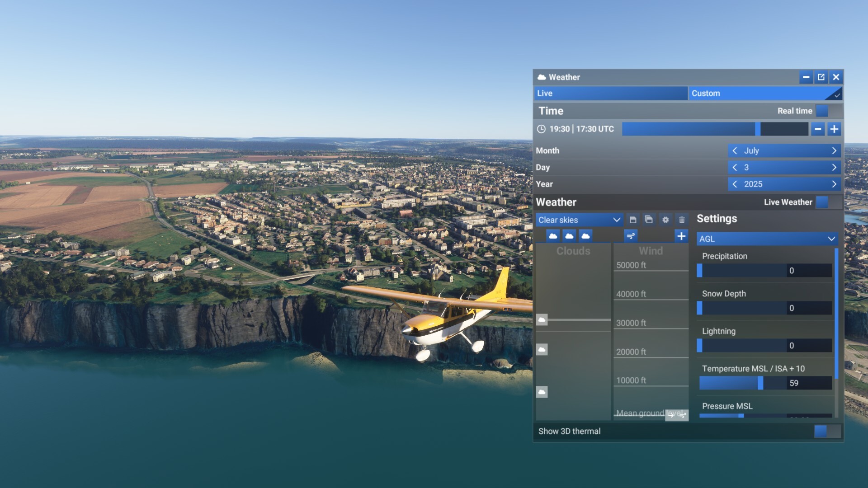Viewport: 868px width, 488px height.
Task: Save the current weather preset
Action: tap(633, 220)
